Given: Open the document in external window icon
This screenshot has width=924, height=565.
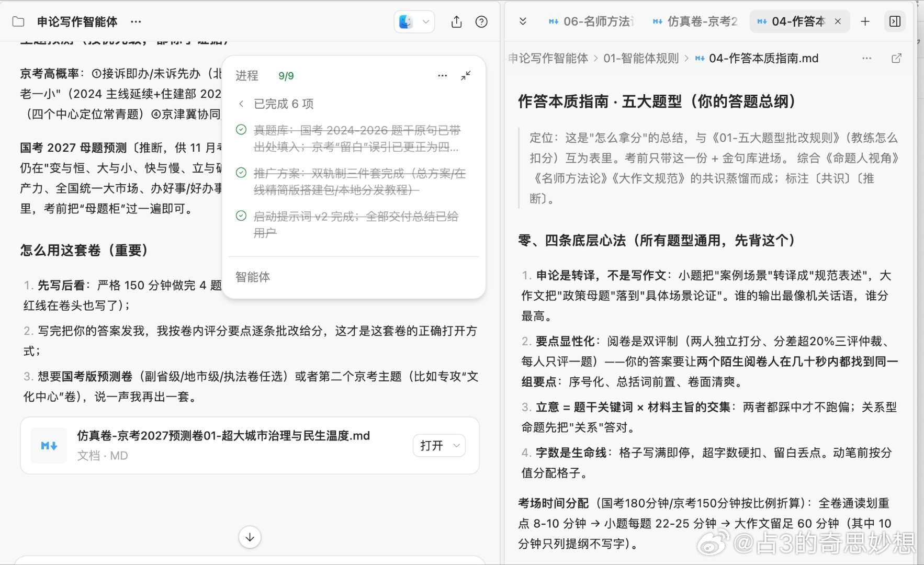Looking at the screenshot, I should click(x=896, y=58).
